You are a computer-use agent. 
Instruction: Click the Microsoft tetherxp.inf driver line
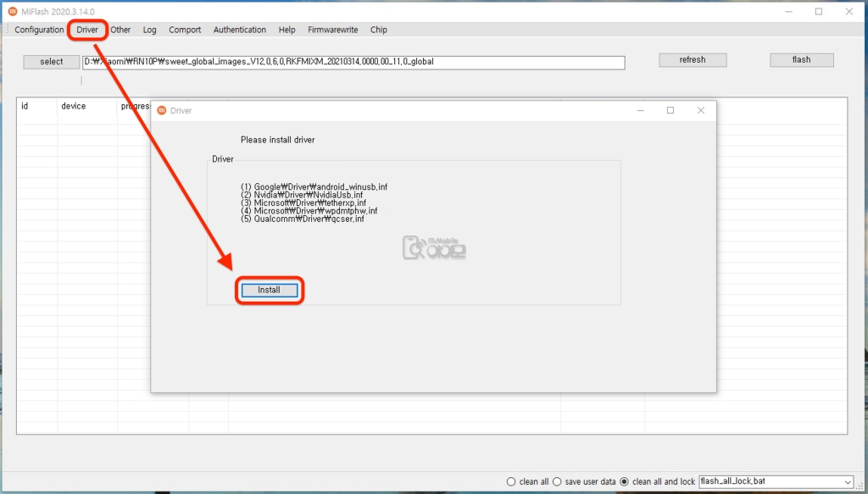(303, 203)
